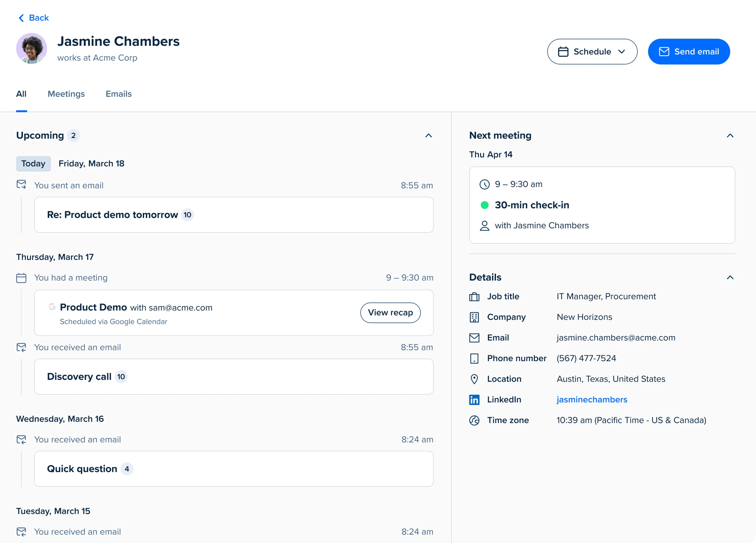756x543 pixels.
Task: Click the location pin icon beside Austin, Texas
Action: click(x=474, y=379)
